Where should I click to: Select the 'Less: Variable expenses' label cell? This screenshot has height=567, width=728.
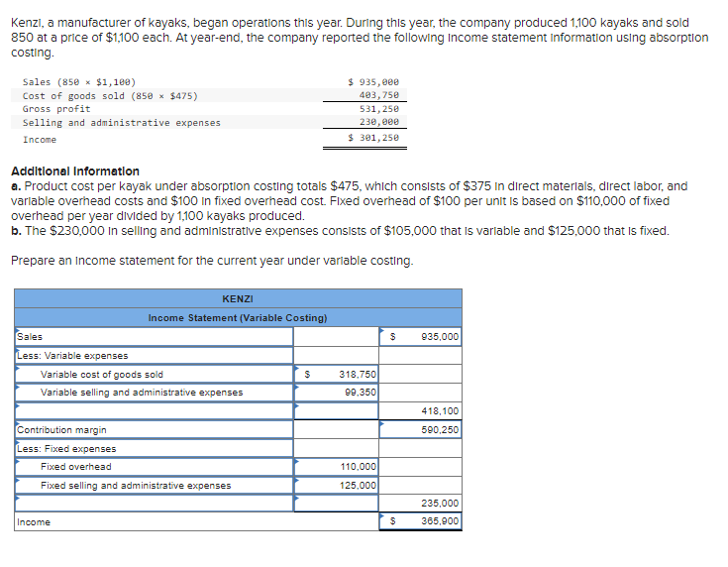click(154, 356)
